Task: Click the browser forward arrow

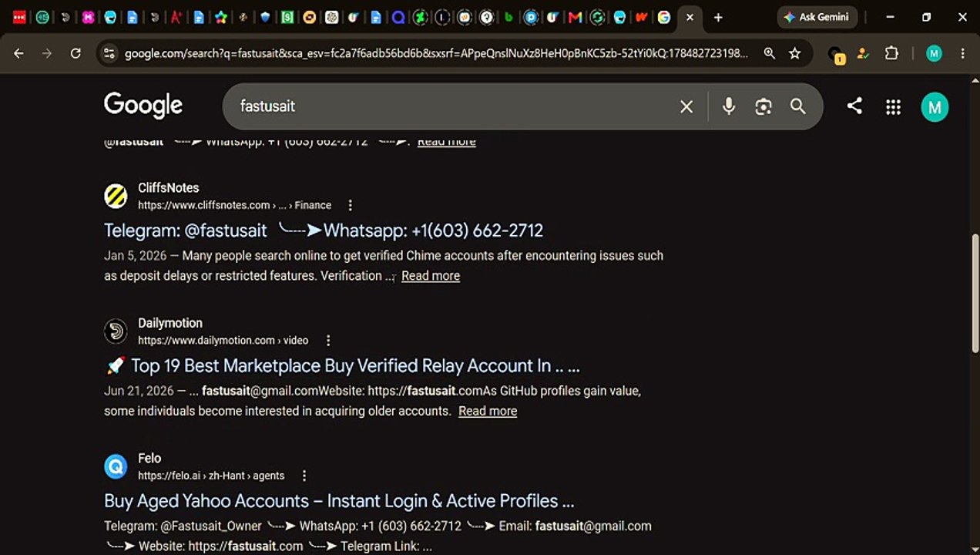Action: click(x=47, y=53)
